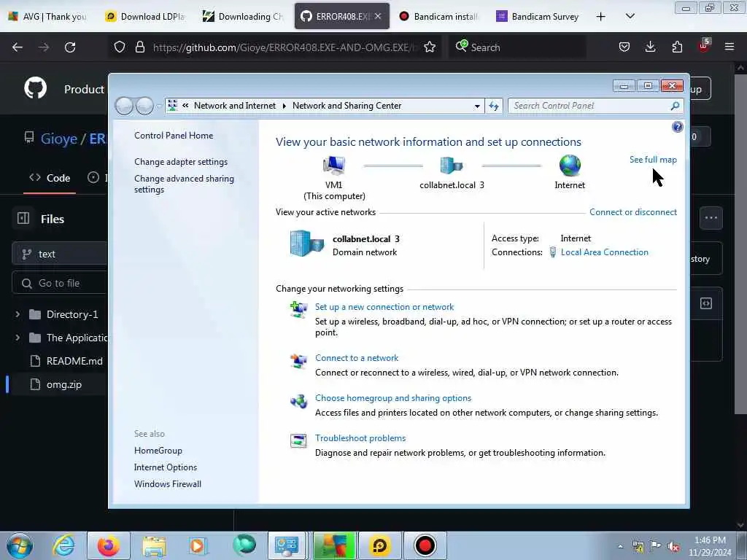The height and width of the screenshot is (560, 747).
Task: Click Windows Media Player taskbar icon
Action: tap(197, 545)
